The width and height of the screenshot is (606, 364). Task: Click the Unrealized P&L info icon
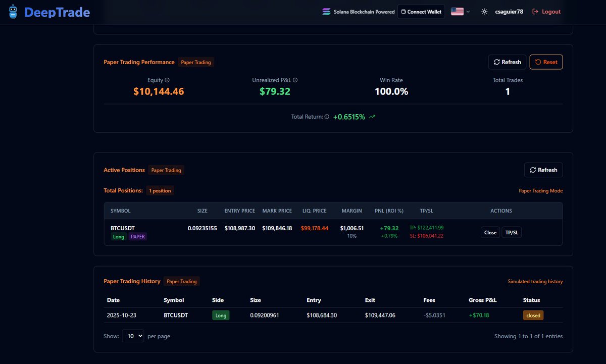click(295, 80)
